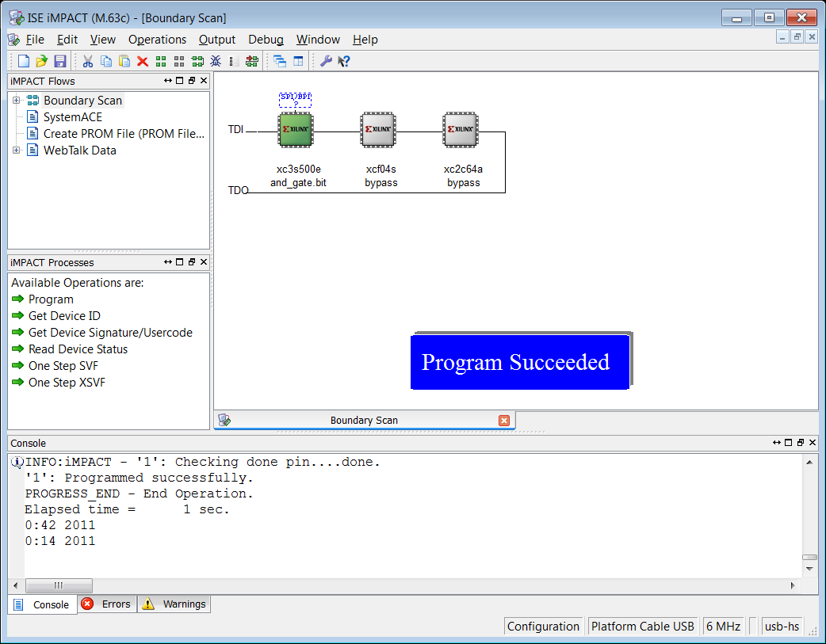Viewport: 826px width, 644px height.
Task: Open the Debug menu
Action: click(266, 40)
